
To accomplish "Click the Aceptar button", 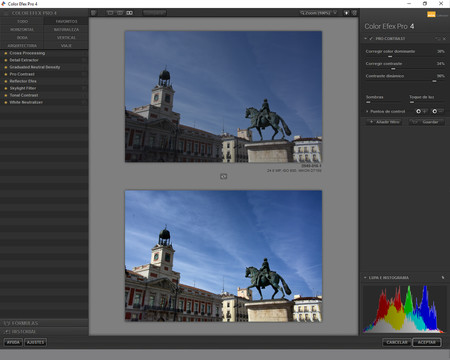I will [x=427, y=342].
